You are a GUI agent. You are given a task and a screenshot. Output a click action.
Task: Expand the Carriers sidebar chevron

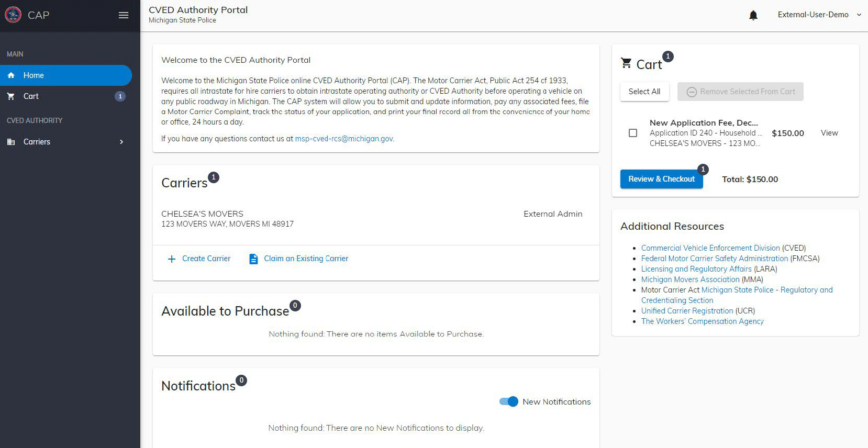click(121, 142)
